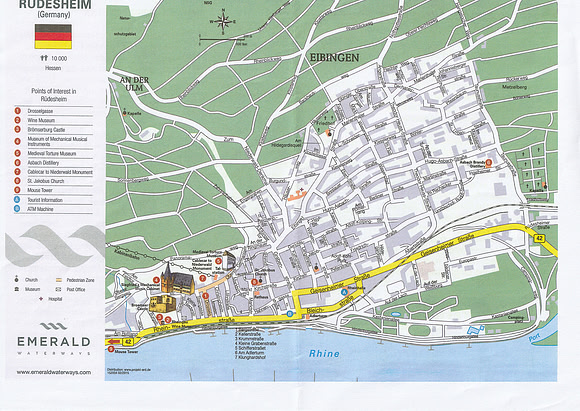Click the Medieval Torture Museum marker 5 on map
Viewport: 580px width, 411px height.
click(218, 261)
